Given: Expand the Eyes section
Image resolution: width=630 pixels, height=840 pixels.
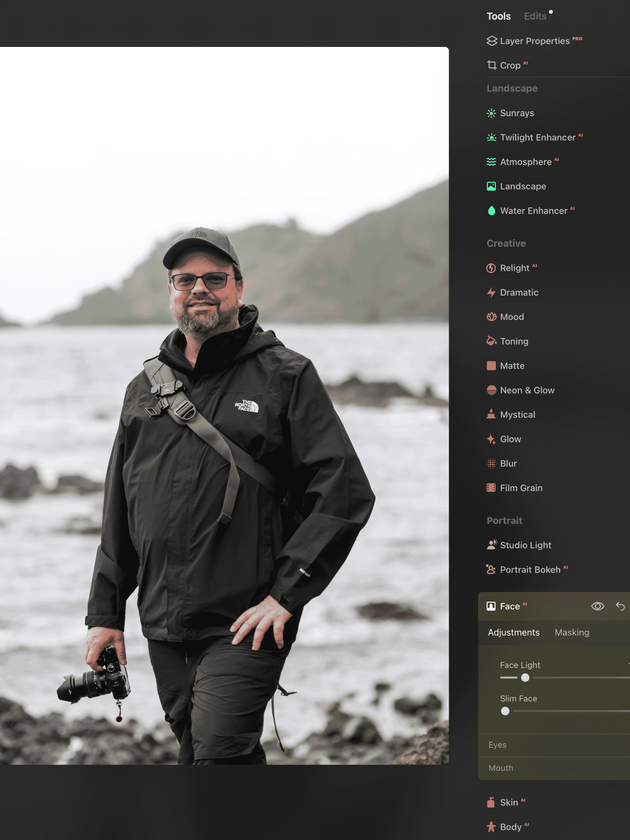Looking at the screenshot, I should [497, 745].
